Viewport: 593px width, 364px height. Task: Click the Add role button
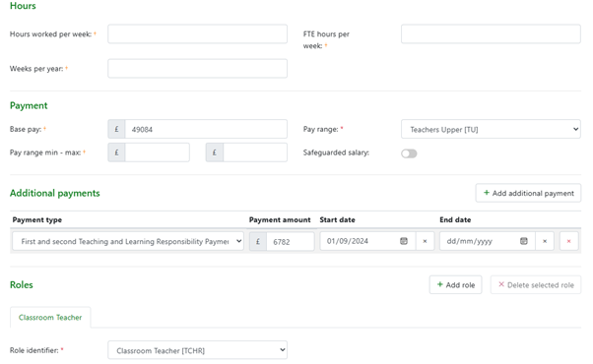[x=455, y=284]
